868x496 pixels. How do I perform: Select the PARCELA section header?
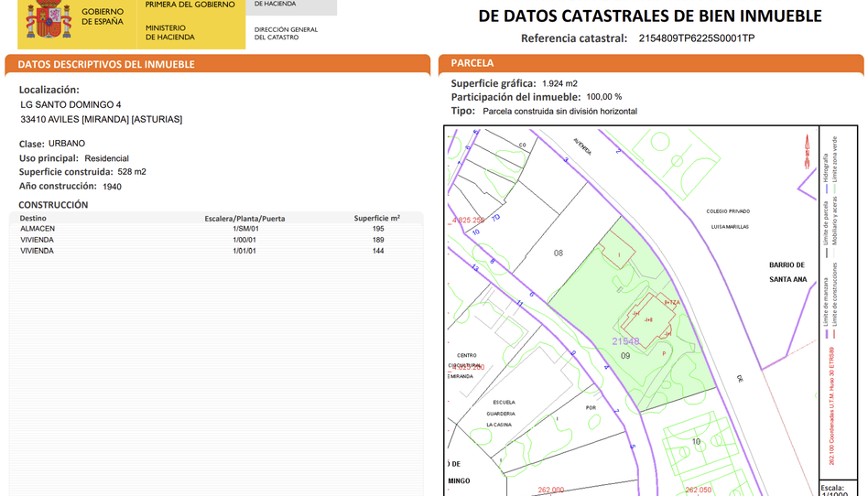[x=472, y=63]
